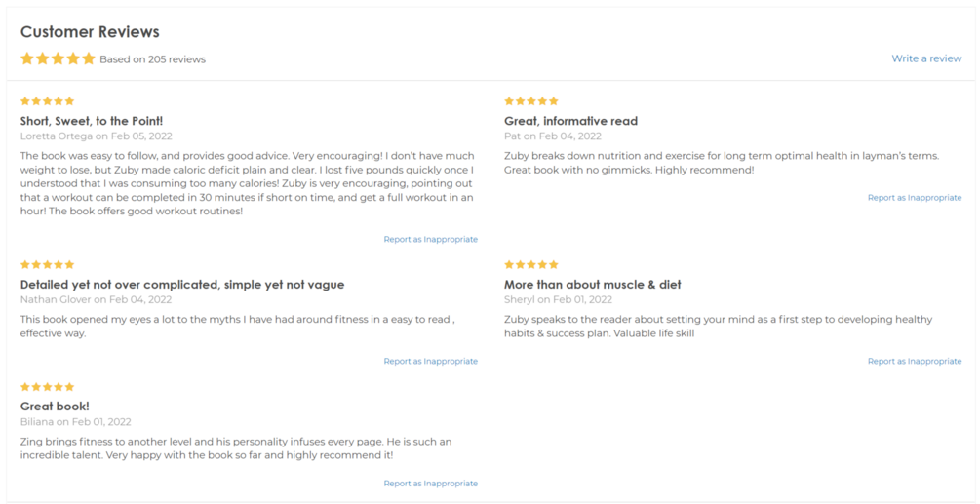Screen dimensions: 980x504
Task: Click the More than about muscle & diet title
Action: [593, 285]
